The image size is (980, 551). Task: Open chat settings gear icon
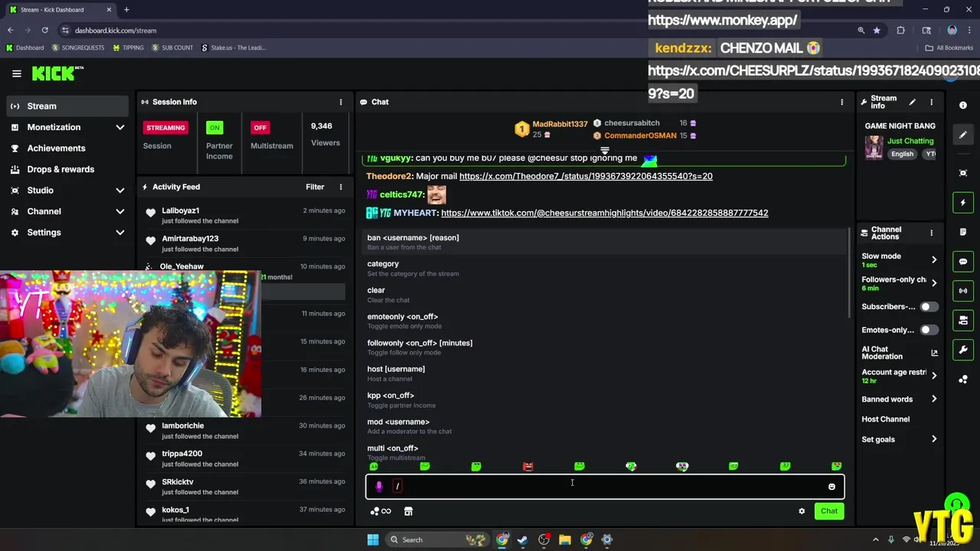(x=802, y=511)
